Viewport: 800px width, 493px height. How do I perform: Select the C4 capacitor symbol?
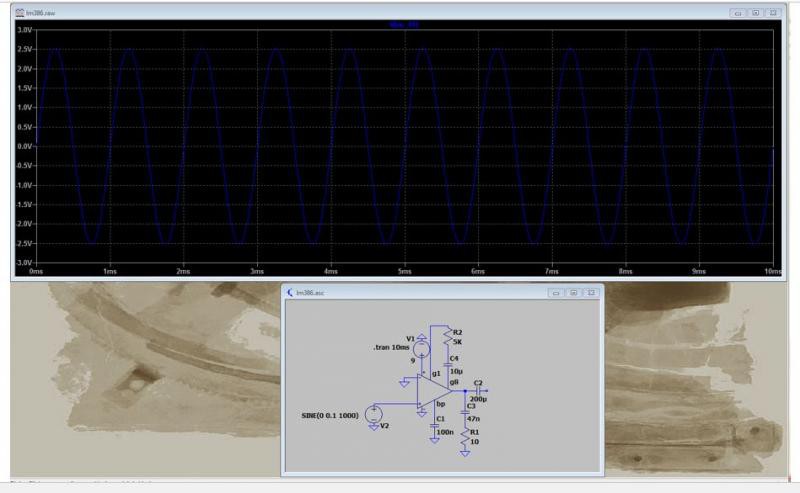[447, 365]
